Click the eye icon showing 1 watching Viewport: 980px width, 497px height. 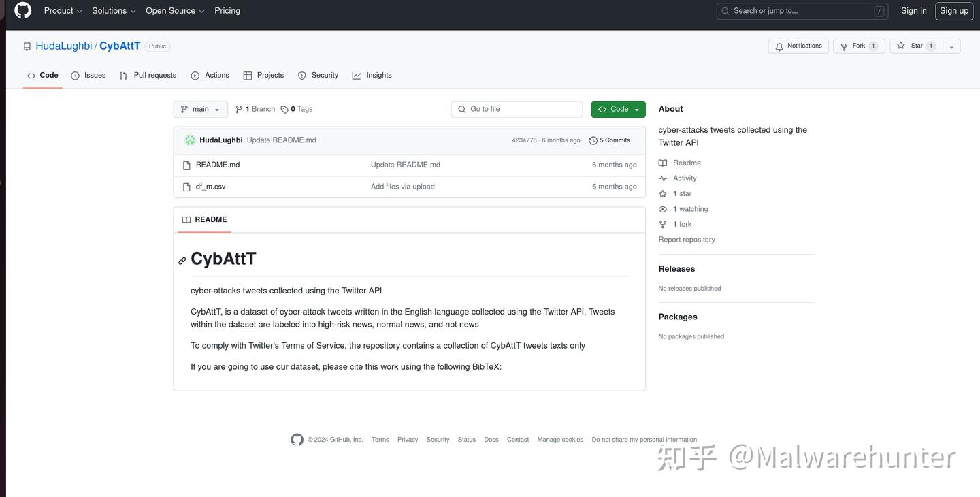[662, 209]
